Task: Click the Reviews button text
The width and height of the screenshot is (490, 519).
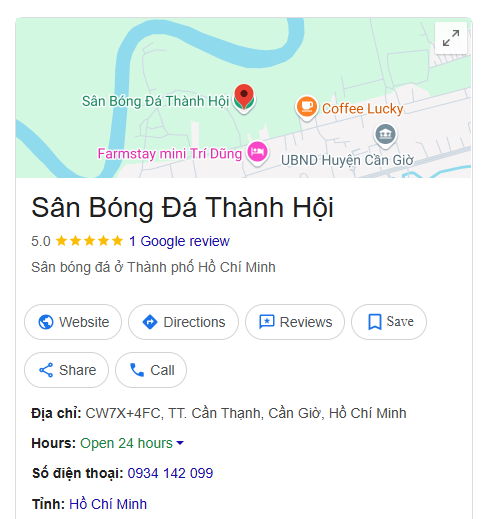Action: (306, 322)
